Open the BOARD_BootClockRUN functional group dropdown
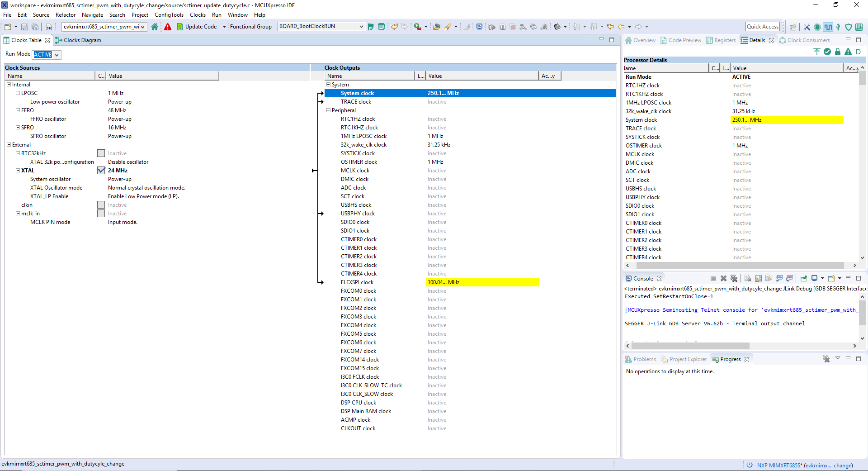The height and width of the screenshot is (471, 868). pyautogui.click(x=361, y=27)
